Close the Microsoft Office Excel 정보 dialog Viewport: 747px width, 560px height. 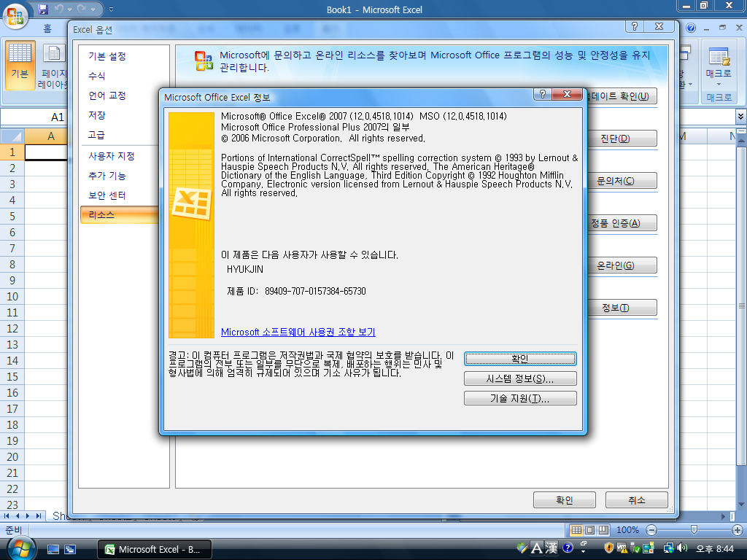(567, 94)
